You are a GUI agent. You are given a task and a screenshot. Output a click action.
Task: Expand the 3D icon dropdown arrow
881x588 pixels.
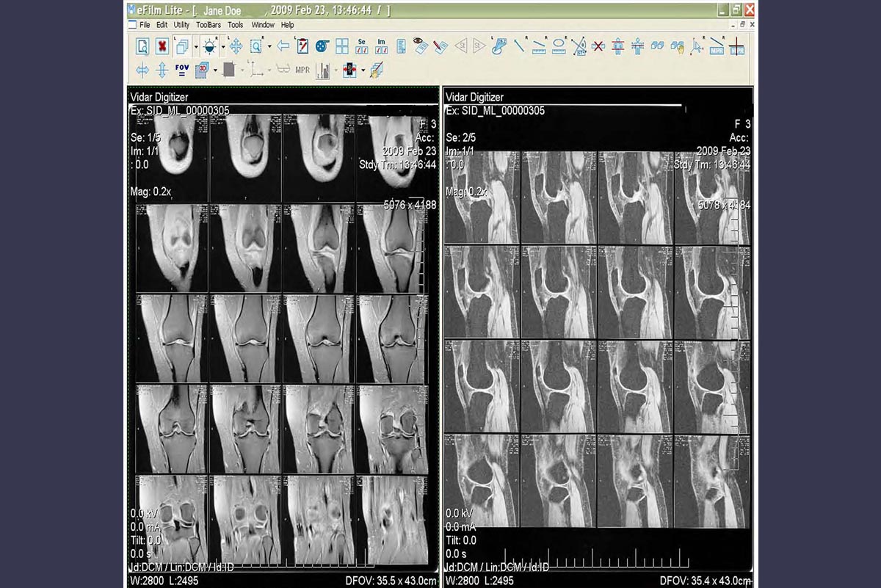point(215,70)
